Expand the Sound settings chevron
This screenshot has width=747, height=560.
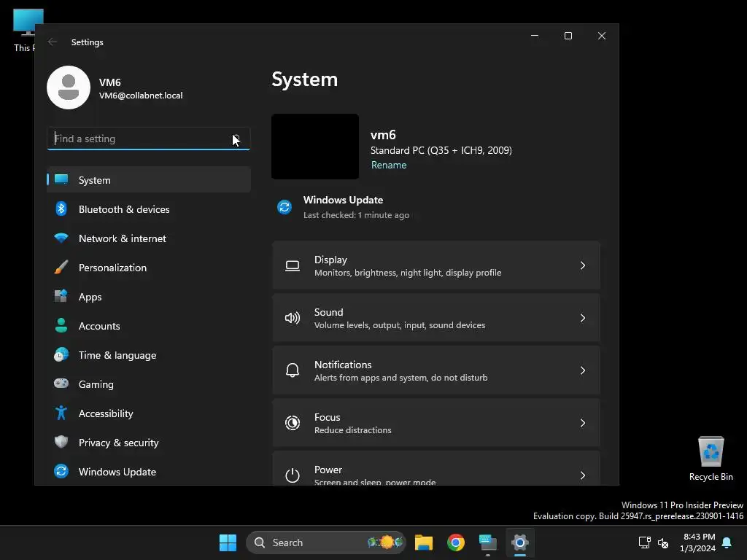[x=583, y=318]
